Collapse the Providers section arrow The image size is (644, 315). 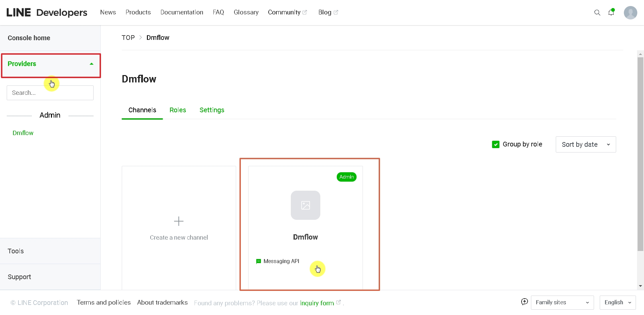coord(92,64)
